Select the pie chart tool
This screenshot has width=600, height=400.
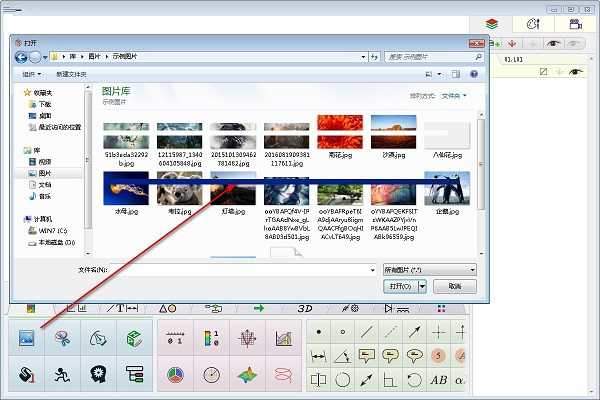[174, 375]
